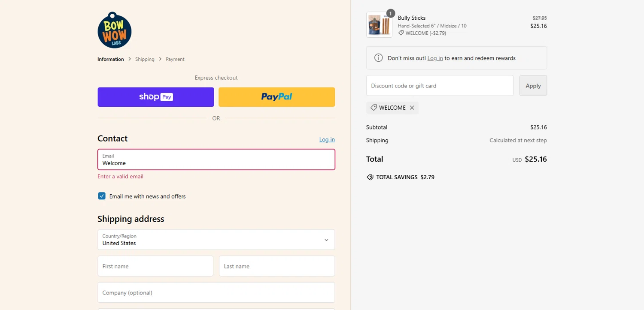Click Log in link in rewards notice
Image resolution: width=644 pixels, height=310 pixels.
[435, 58]
